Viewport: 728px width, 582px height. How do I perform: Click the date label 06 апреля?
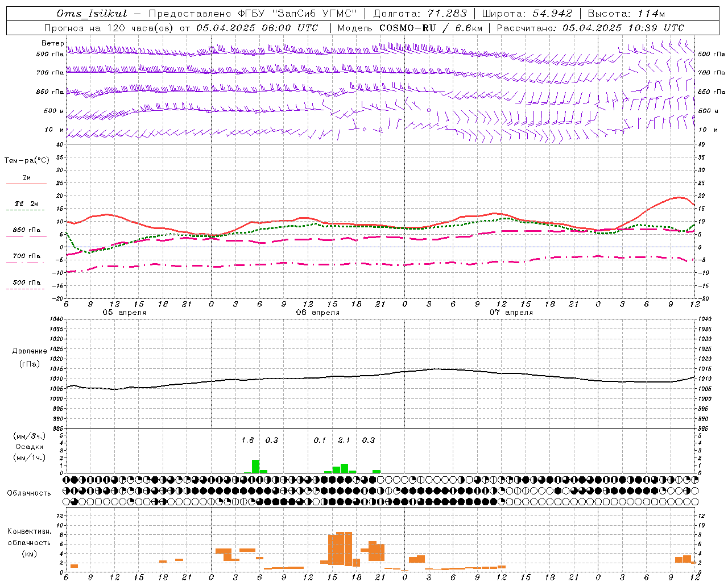[x=317, y=313]
